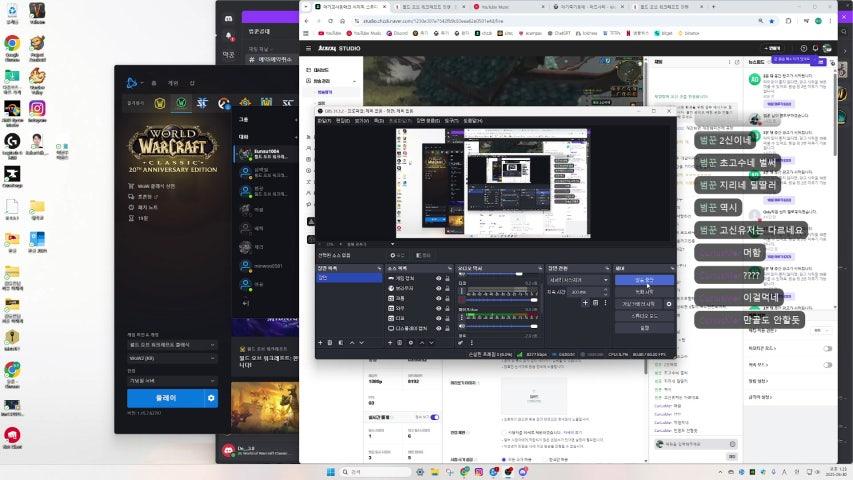
Task: Open Chzzk Studio notification bell
Action: click(x=815, y=48)
